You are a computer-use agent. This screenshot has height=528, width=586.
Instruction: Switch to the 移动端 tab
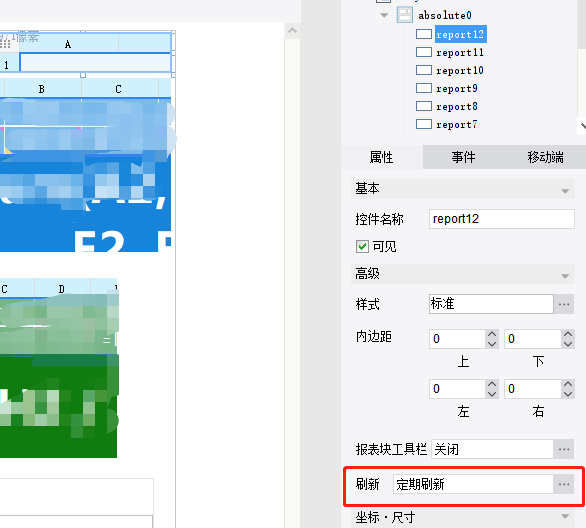coord(545,157)
